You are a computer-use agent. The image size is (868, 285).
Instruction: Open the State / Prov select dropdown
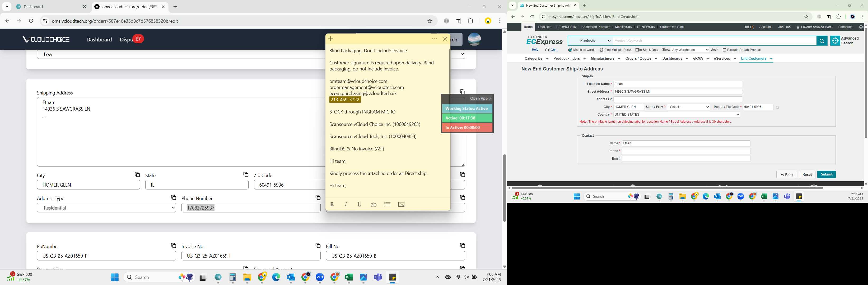[688, 107]
